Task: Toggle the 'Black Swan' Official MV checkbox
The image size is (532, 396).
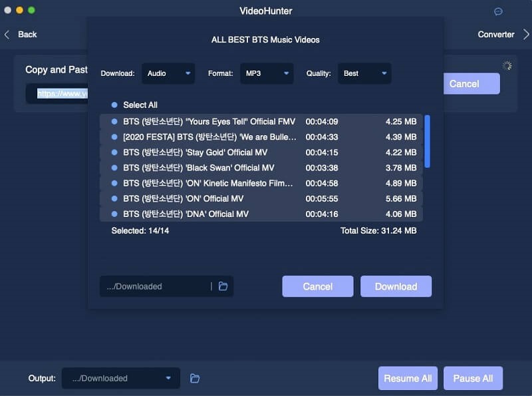Action: [114, 168]
